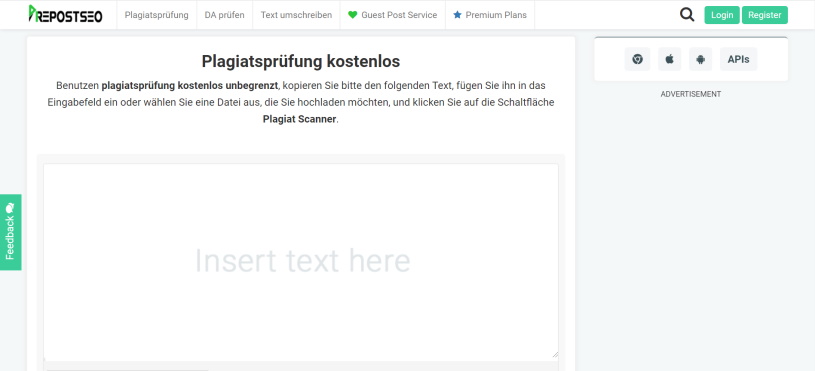
Task: Click the bold Plagiat Scanner text
Action: [299, 119]
